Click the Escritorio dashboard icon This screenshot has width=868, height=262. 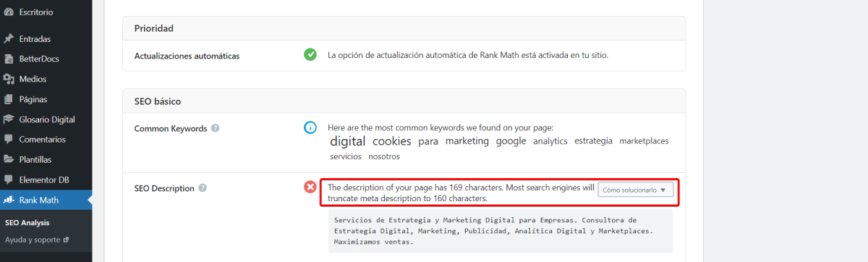click(x=9, y=12)
